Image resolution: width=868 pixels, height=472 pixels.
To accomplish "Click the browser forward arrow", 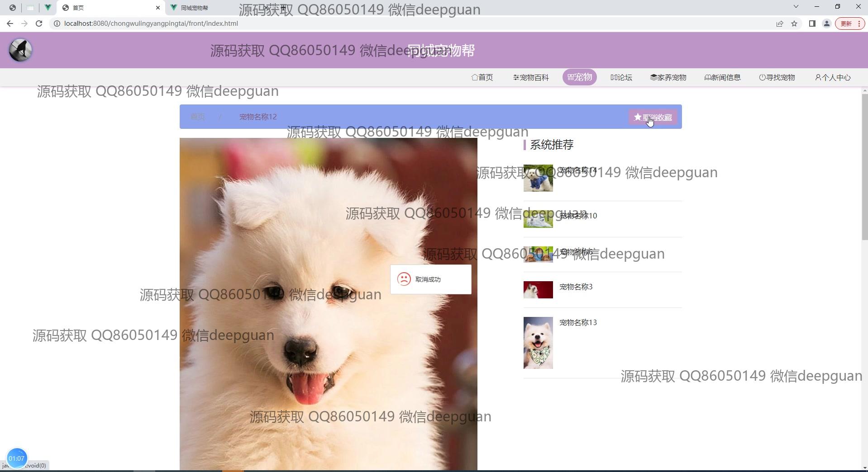I will click(24, 24).
